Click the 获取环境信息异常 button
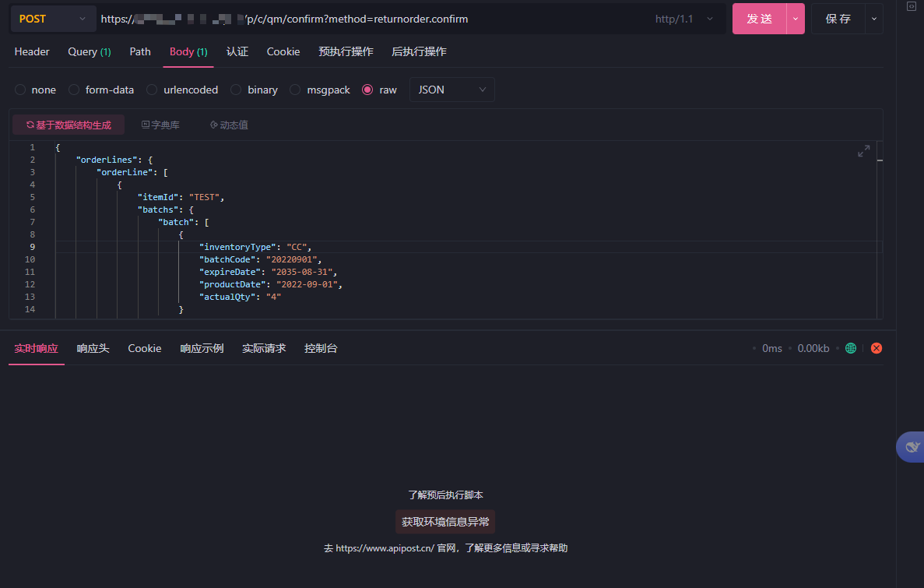 [x=445, y=522]
